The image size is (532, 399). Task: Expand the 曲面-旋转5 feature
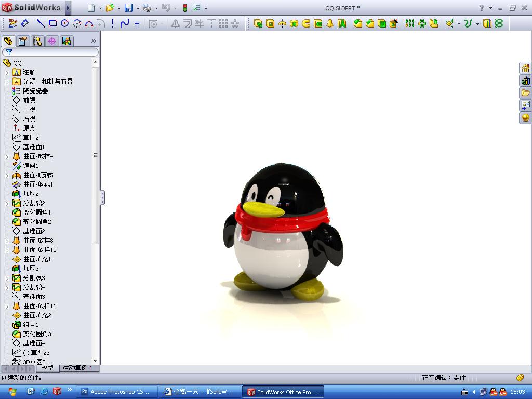tap(7, 176)
